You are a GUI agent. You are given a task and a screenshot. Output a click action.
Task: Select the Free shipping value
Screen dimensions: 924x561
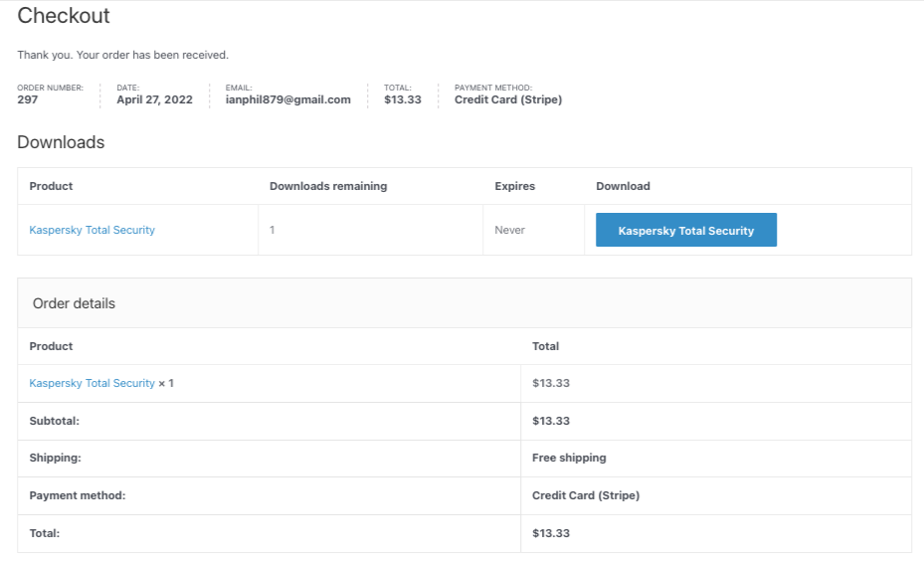(x=569, y=458)
